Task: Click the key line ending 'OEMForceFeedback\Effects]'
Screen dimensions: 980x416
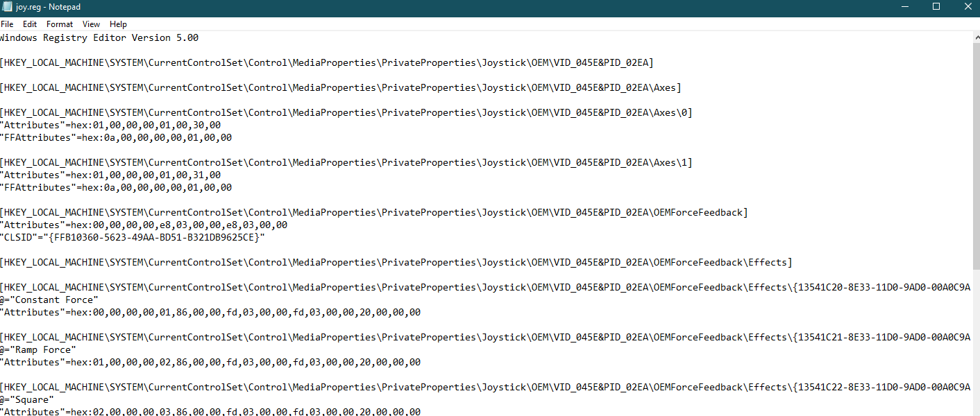Action: [x=396, y=263]
